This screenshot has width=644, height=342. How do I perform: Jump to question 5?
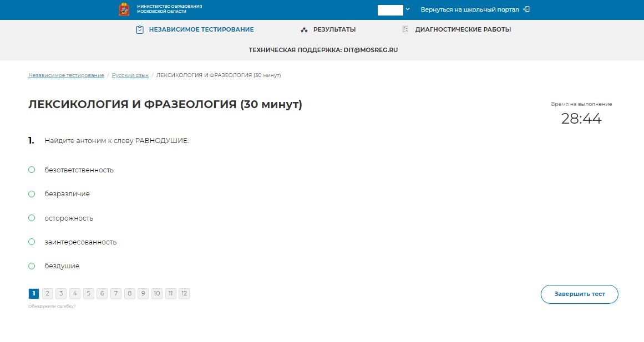pos(88,294)
